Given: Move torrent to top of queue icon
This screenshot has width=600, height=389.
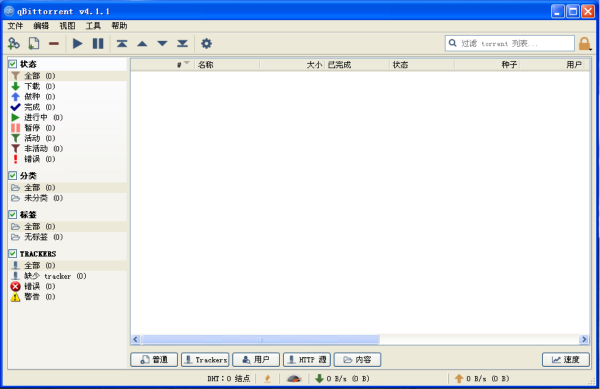Looking at the screenshot, I should pos(122,44).
